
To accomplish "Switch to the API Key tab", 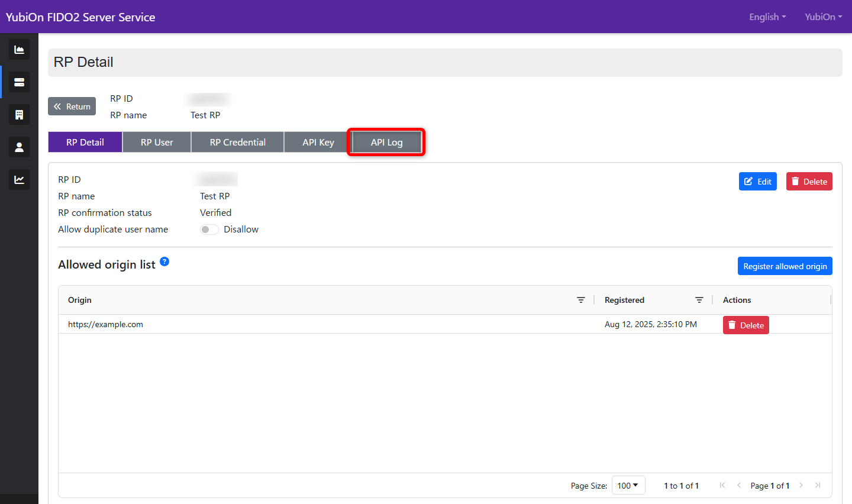I will click(318, 142).
